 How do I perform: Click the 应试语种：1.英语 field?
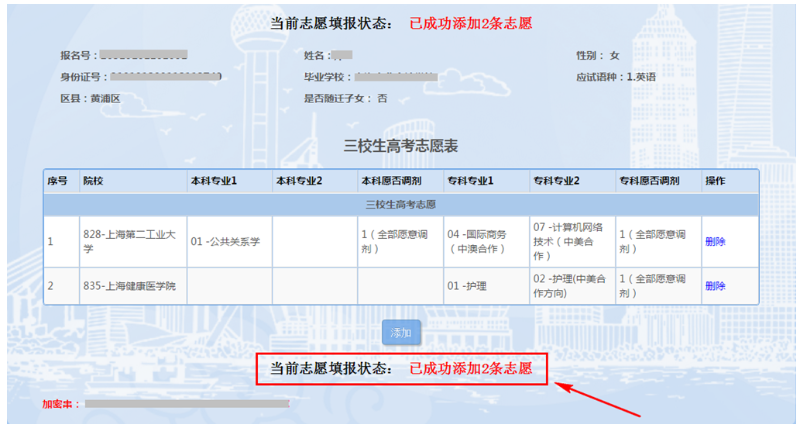616,78
